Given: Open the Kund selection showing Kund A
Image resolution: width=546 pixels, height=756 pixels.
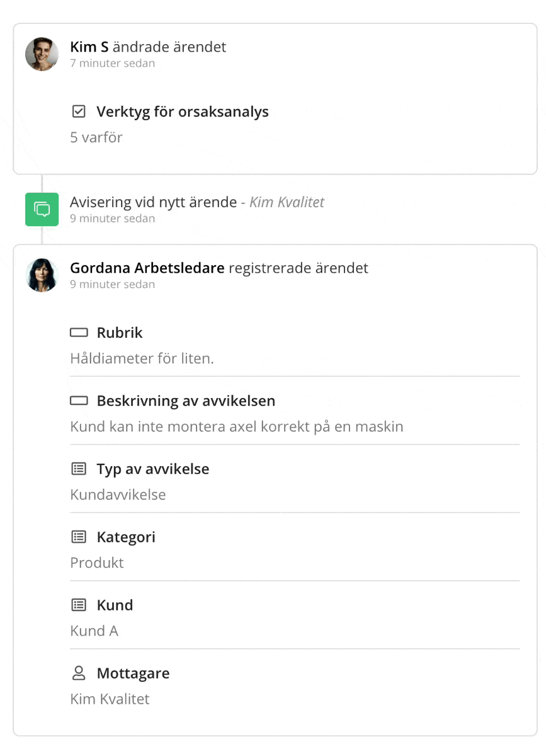Looking at the screenshot, I should (x=94, y=631).
